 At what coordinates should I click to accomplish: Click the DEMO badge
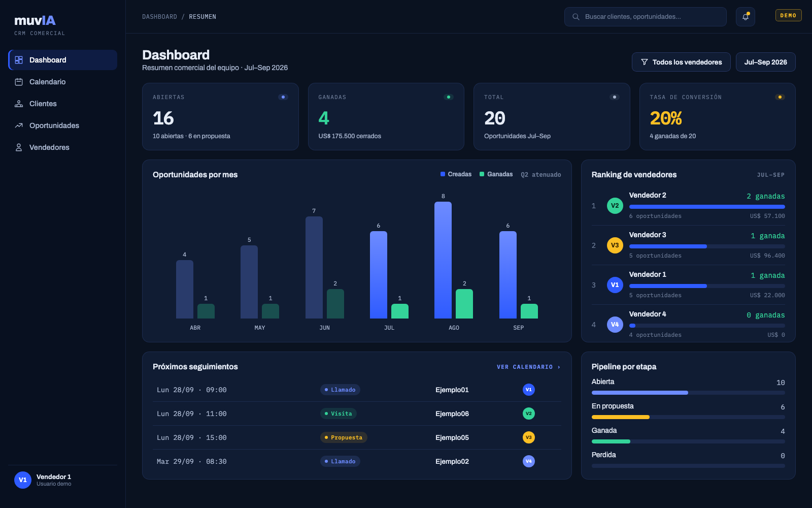(788, 15)
